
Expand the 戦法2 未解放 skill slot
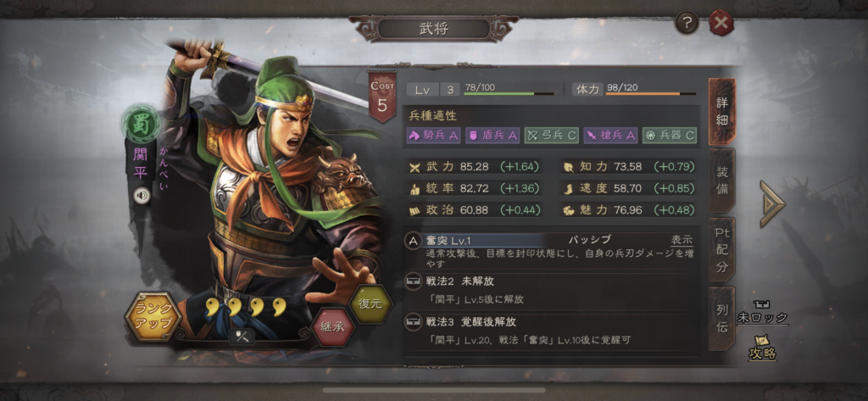pos(551,290)
